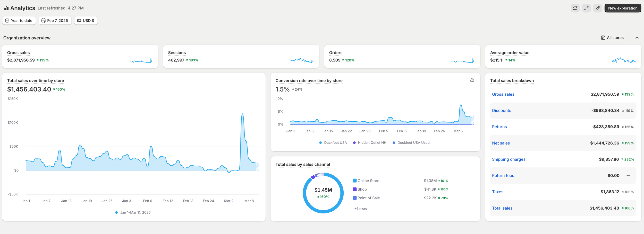Click the New exploration button
The height and width of the screenshot is (234, 644).
pyautogui.click(x=623, y=8)
